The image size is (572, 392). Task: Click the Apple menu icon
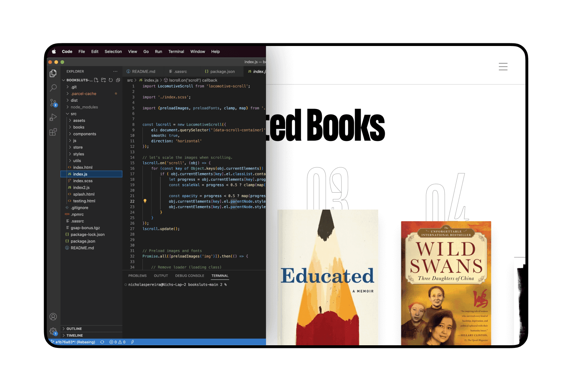(54, 52)
